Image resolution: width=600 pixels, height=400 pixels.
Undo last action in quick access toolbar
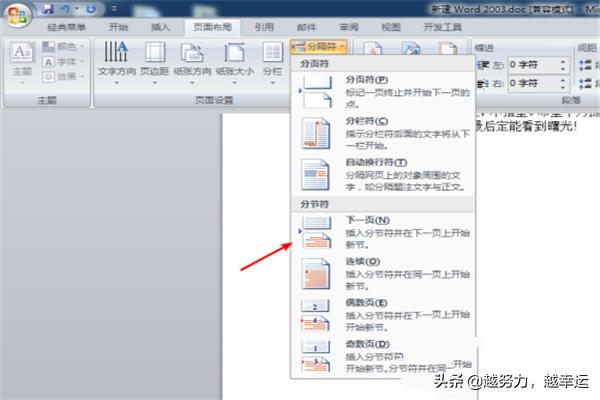(65, 8)
